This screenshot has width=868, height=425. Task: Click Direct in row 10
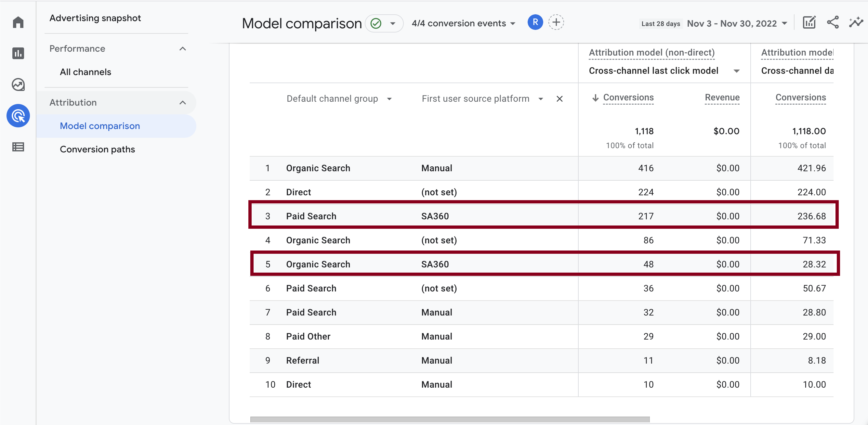(298, 385)
